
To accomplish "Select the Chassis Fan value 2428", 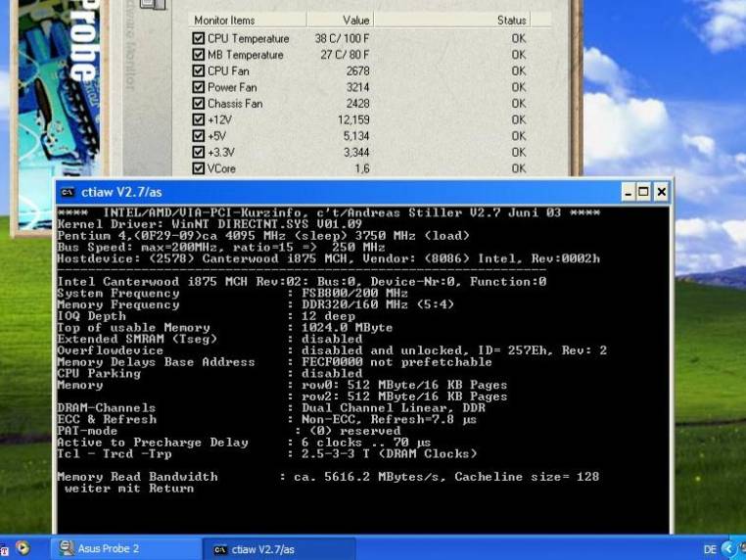I will click(357, 103).
